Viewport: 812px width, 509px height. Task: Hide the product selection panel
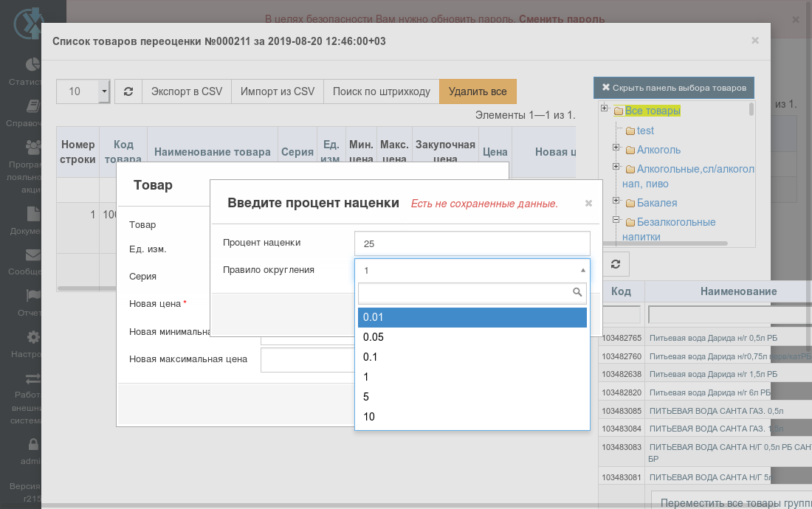tap(674, 88)
